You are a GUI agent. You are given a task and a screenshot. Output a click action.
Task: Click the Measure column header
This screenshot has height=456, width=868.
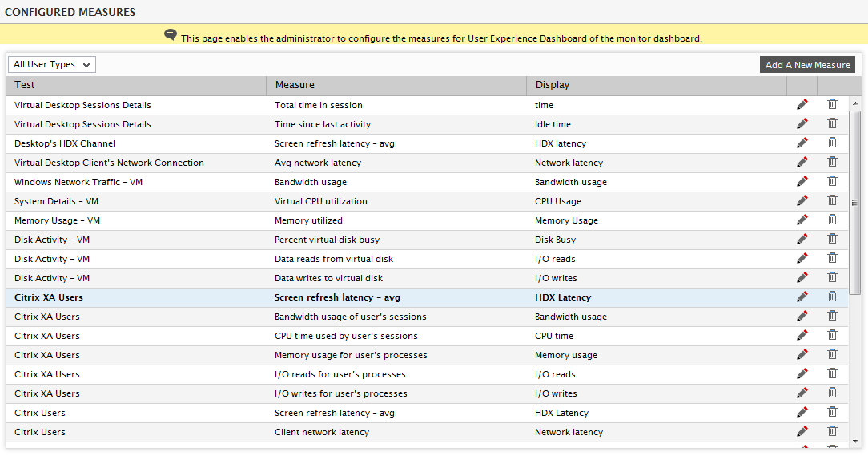pos(396,85)
